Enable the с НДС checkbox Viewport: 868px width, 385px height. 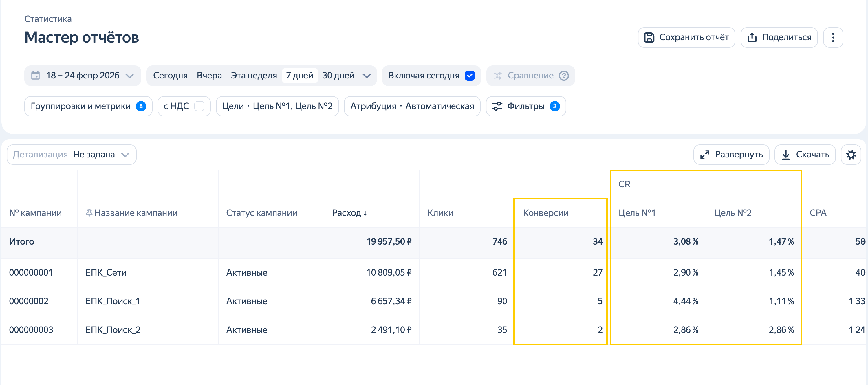pyautogui.click(x=199, y=106)
